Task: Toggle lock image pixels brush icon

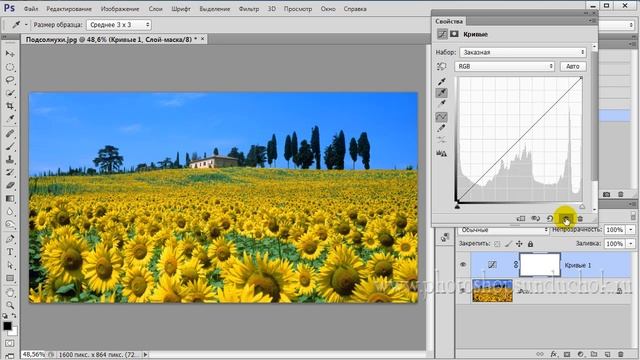Action: click(x=508, y=244)
